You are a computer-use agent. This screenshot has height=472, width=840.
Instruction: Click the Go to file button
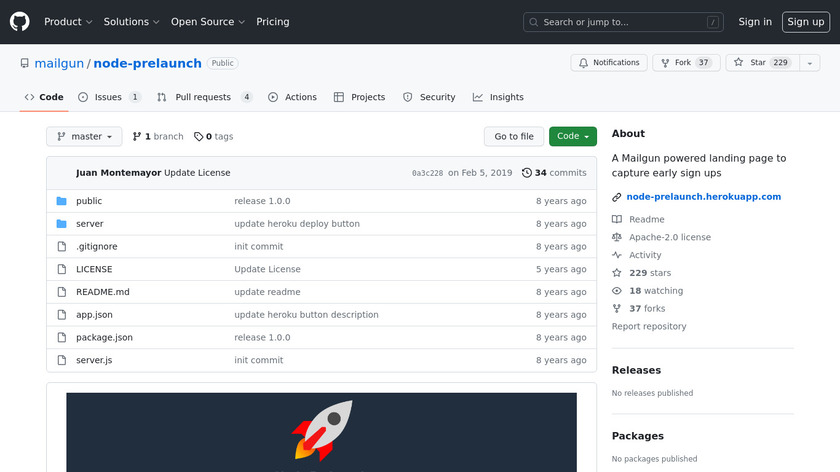tap(514, 137)
